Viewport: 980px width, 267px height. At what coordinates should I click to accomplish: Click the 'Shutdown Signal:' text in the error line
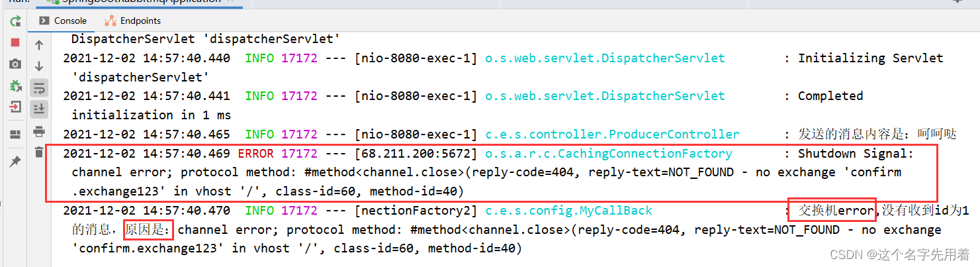856,154
